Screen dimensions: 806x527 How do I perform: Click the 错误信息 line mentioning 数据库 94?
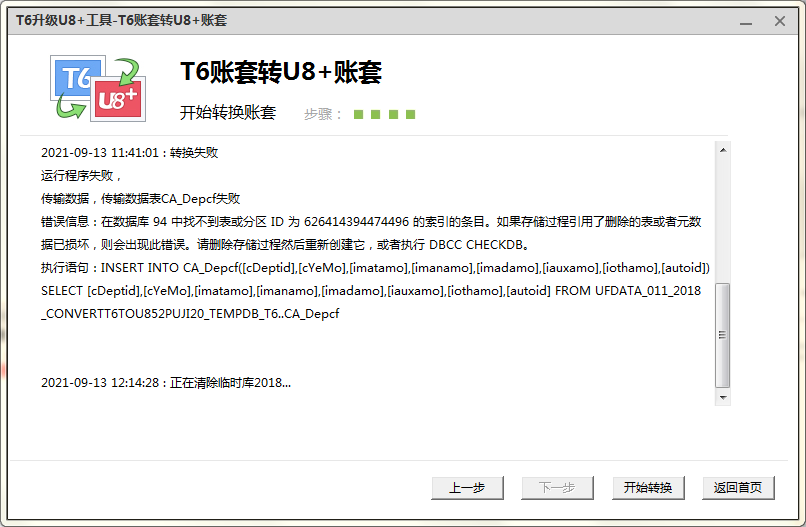371,222
